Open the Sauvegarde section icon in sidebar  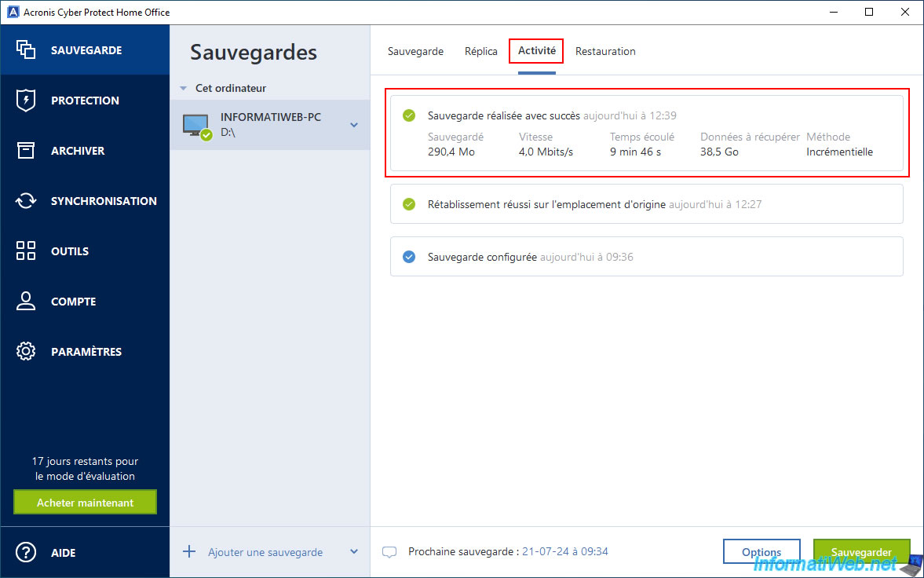click(x=25, y=49)
